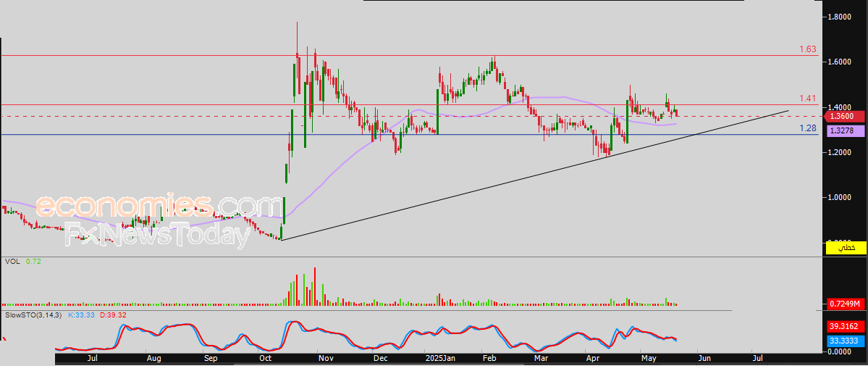Select the 1.63 resistance level label

click(x=807, y=49)
